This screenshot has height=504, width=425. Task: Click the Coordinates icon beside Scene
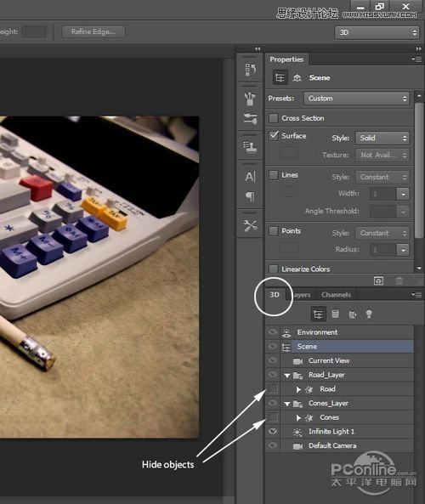click(x=297, y=78)
